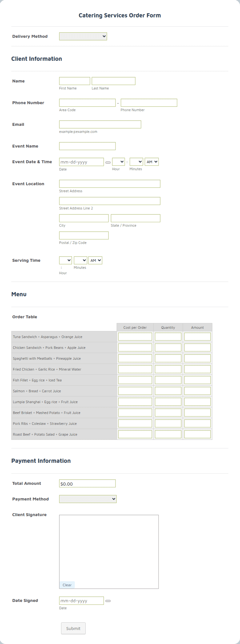Click the Street Address field
240x644 pixels.
click(x=110, y=184)
